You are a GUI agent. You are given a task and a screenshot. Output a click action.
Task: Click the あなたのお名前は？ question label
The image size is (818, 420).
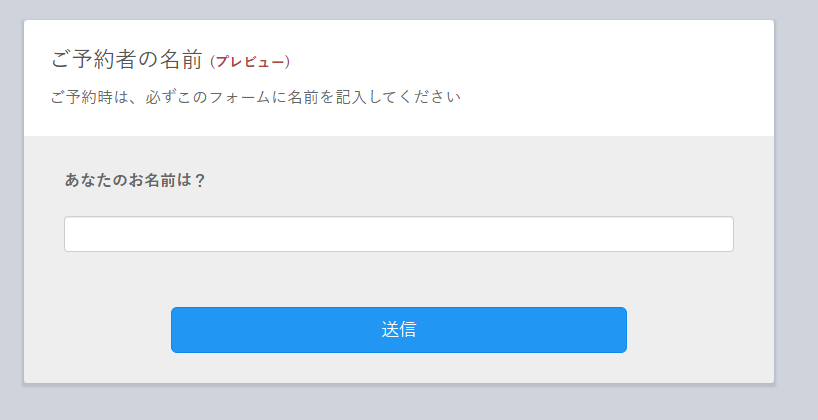(135, 181)
